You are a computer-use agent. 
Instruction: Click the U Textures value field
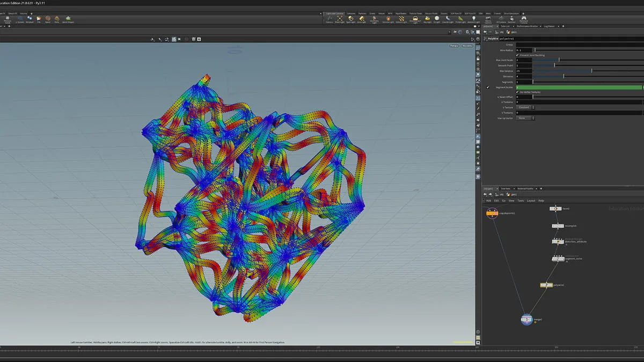(579, 102)
